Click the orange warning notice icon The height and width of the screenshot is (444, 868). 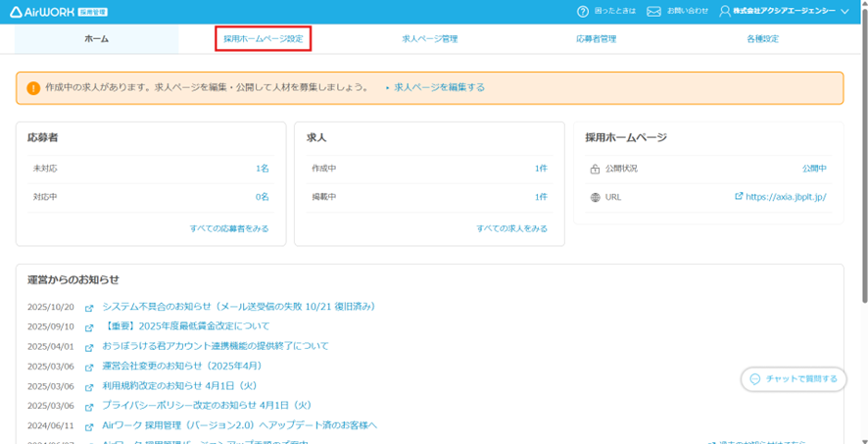coord(33,88)
